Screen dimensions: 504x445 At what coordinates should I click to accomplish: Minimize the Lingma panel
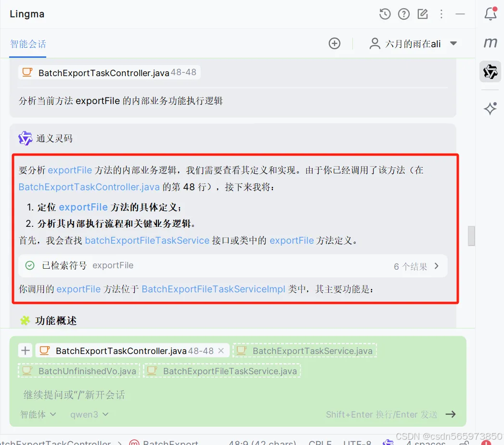460,14
